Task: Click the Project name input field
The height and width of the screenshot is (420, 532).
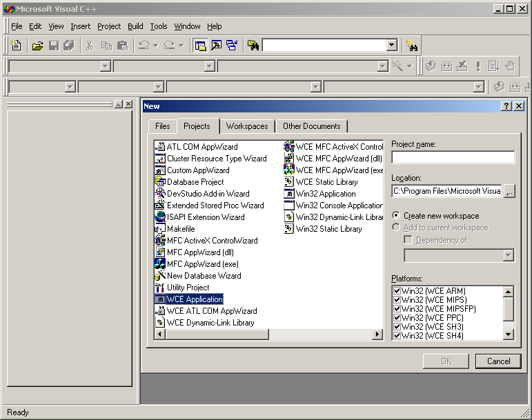Action: 453,157
